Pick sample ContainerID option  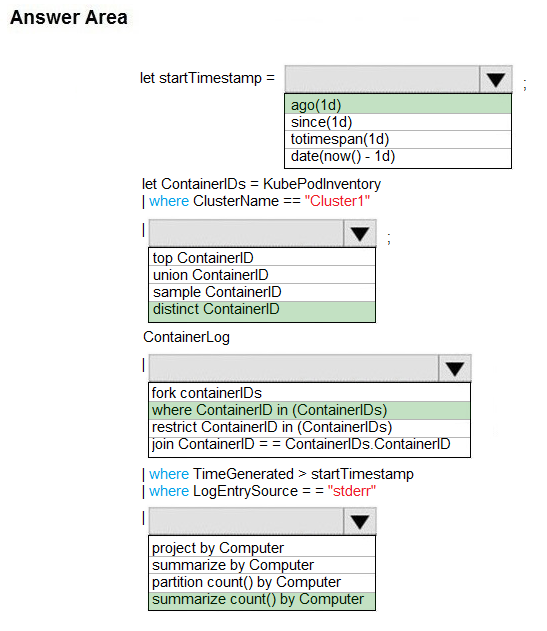click(x=262, y=293)
